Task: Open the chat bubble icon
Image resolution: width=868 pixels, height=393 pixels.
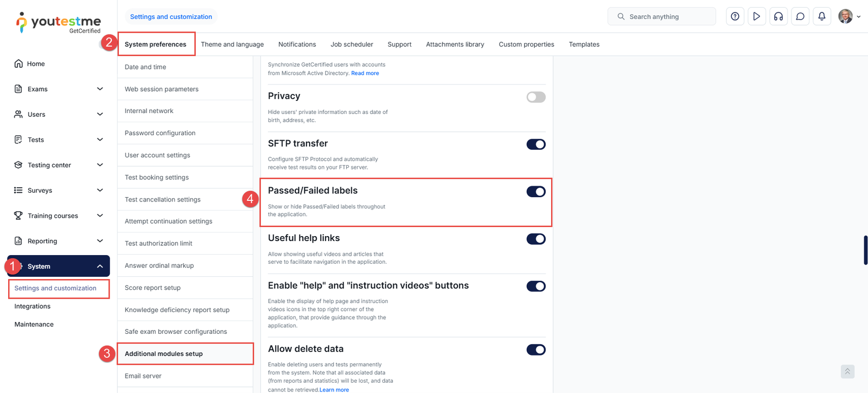Action: (800, 17)
